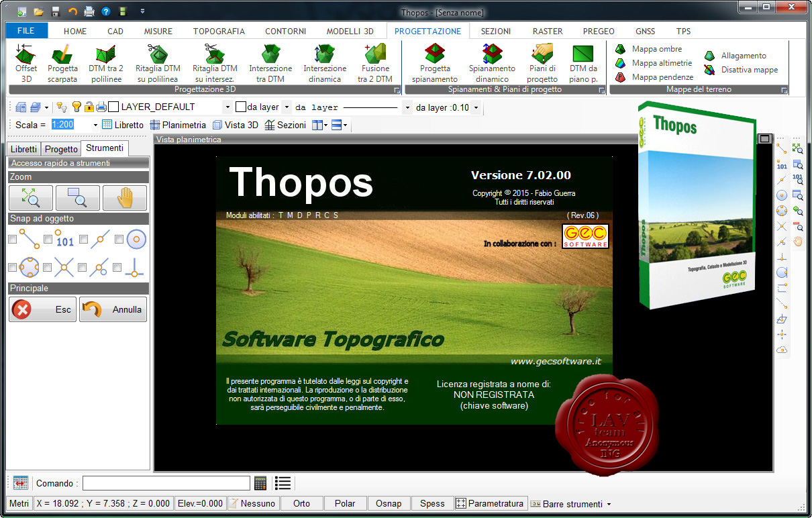Viewport: 812px width, 518px height.
Task: Toggle midpoint snap checkbox
Action: 84,239
